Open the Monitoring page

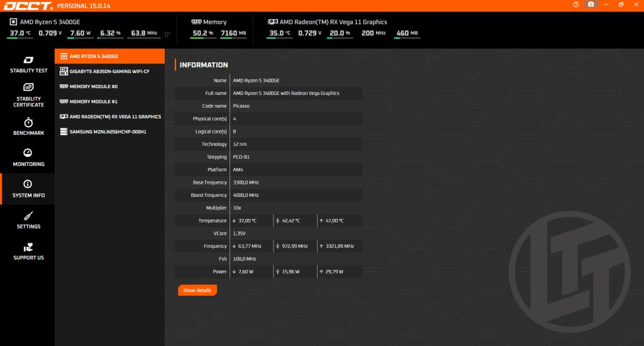(28, 157)
